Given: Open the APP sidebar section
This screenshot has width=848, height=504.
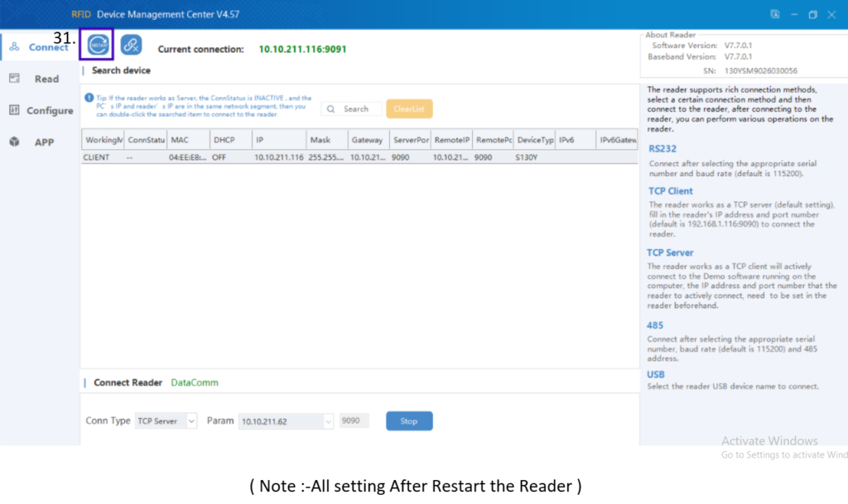Looking at the screenshot, I should pyautogui.click(x=39, y=142).
